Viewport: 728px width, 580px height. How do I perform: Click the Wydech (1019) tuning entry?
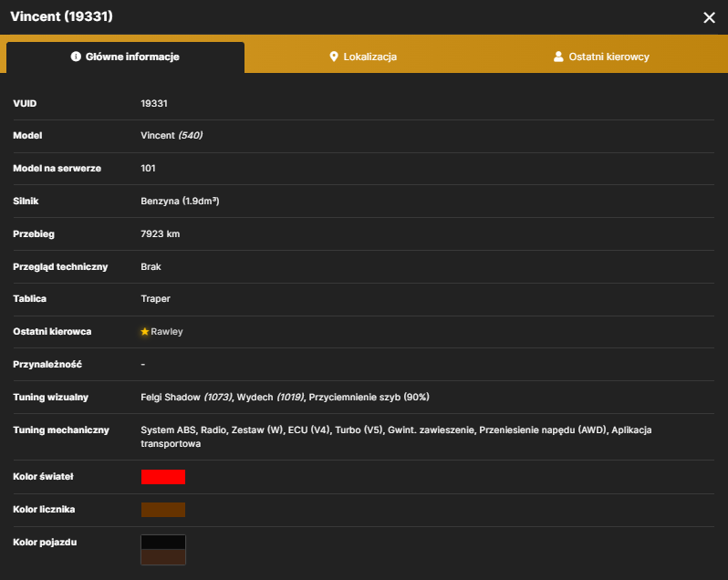tap(271, 398)
